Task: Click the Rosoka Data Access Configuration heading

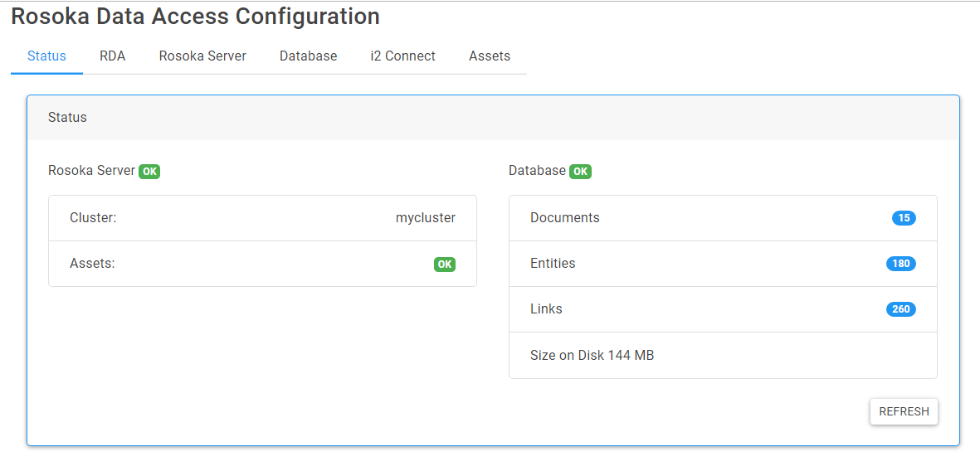Action: click(x=195, y=17)
